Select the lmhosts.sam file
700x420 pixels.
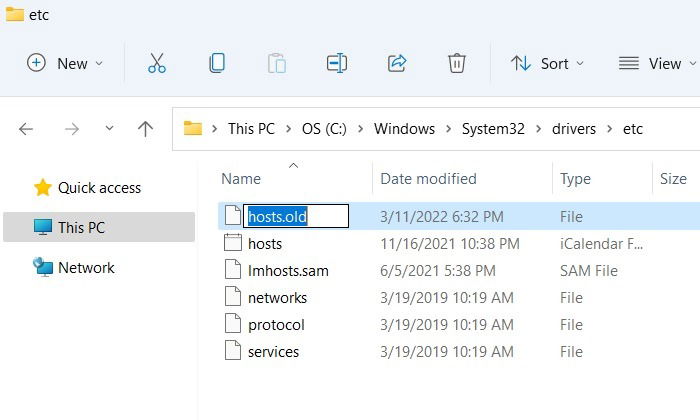(x=288, y=270)
